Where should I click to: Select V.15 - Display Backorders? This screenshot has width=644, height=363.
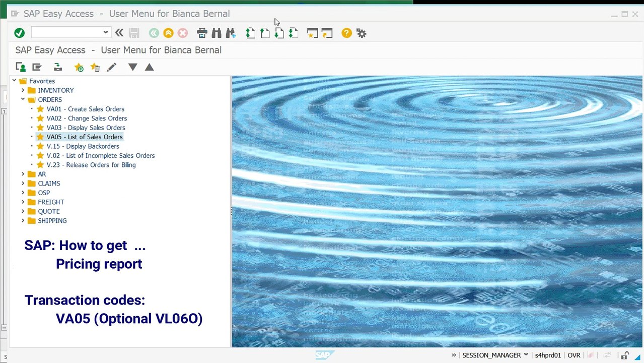(x=83, y=146)
